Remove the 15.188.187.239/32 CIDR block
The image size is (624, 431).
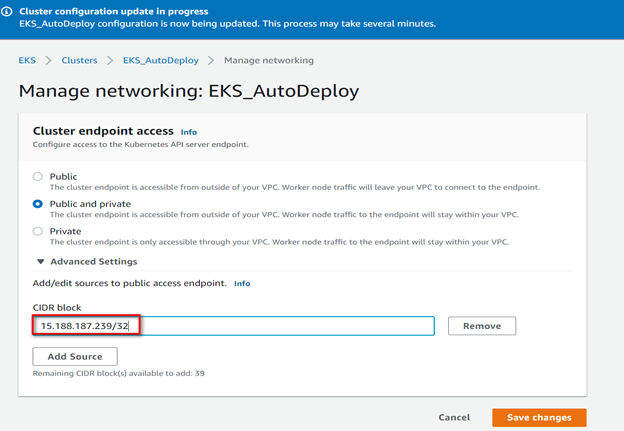click(482, 326)
